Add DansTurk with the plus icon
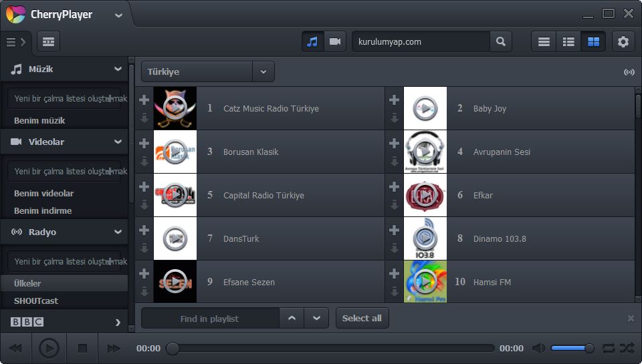Screen dimensions: 642x364 point(144,230)
